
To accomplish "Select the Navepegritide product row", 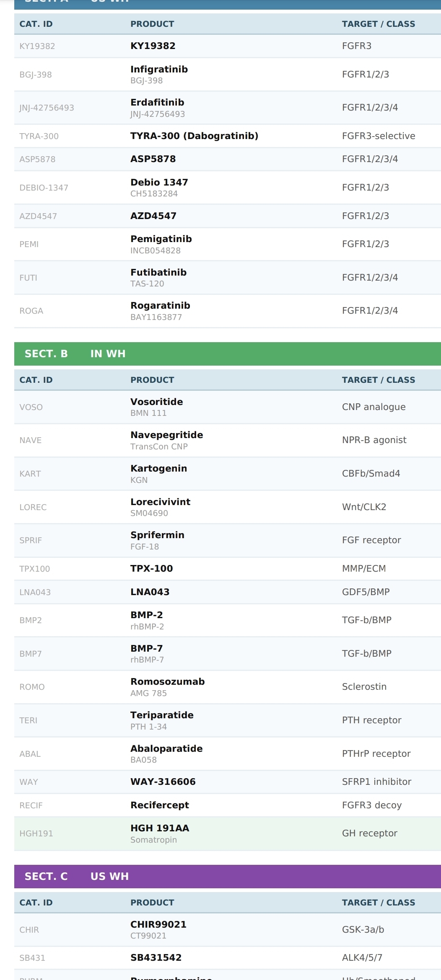I will coord(228,440).
